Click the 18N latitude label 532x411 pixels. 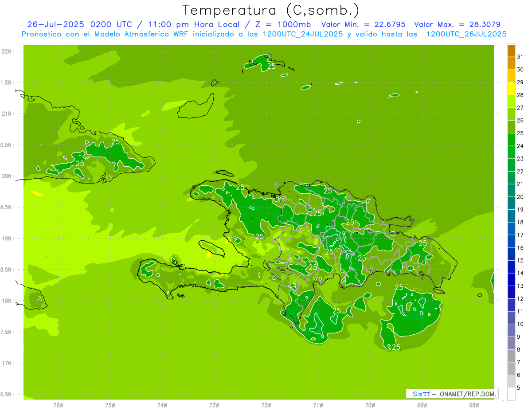pos(7,301)
